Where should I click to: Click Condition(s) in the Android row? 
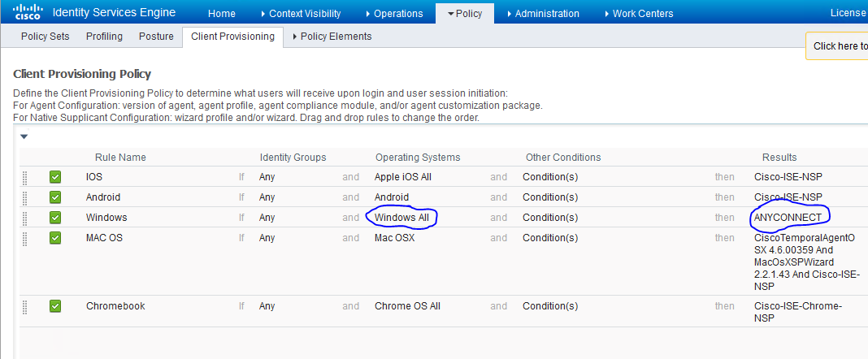coord(550,197)
